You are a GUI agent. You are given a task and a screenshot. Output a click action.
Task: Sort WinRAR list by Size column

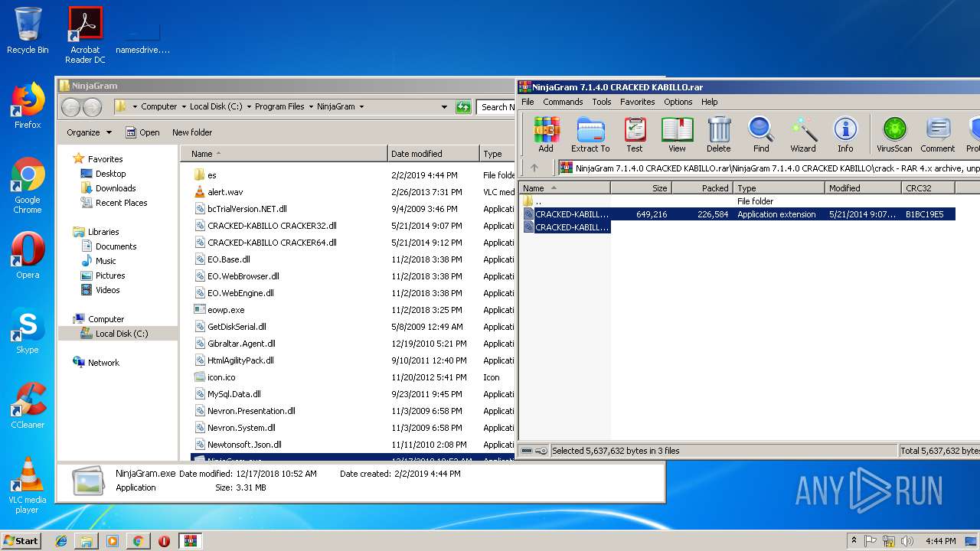click(x=642, y=187)
